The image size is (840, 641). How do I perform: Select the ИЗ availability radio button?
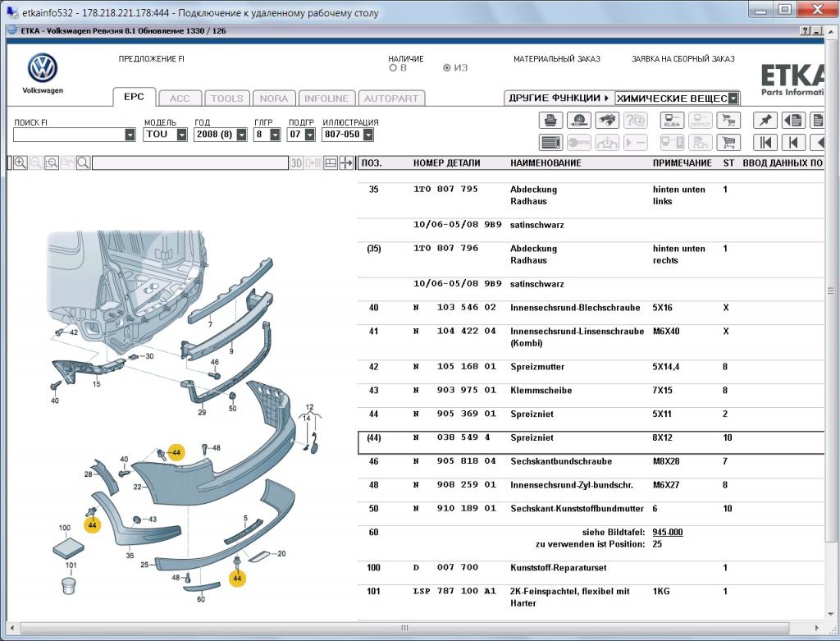coord(447,68)
